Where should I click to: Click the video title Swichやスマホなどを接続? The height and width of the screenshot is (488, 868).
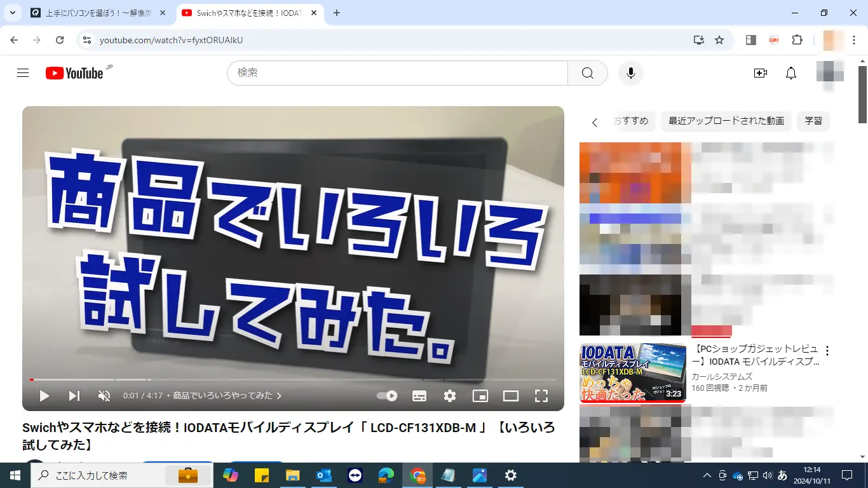[x=288, y=436]
